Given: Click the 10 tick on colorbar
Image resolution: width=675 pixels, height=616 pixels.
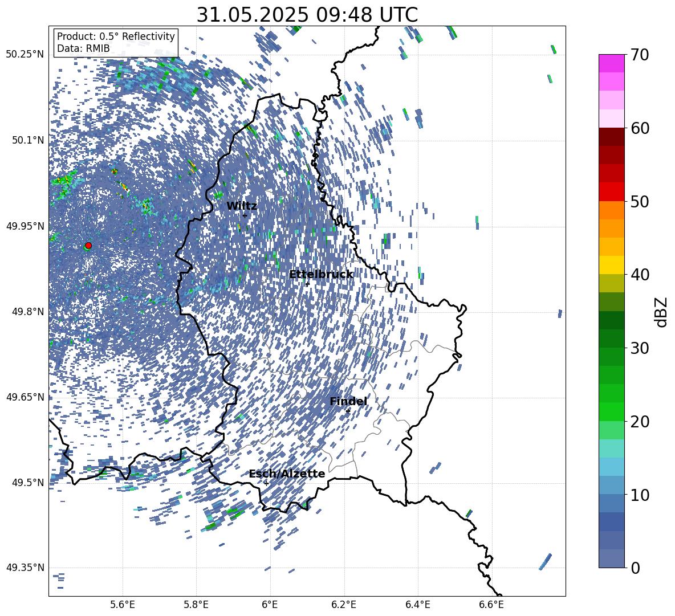Looking at the screenshot, I should [x=639, y=495].
